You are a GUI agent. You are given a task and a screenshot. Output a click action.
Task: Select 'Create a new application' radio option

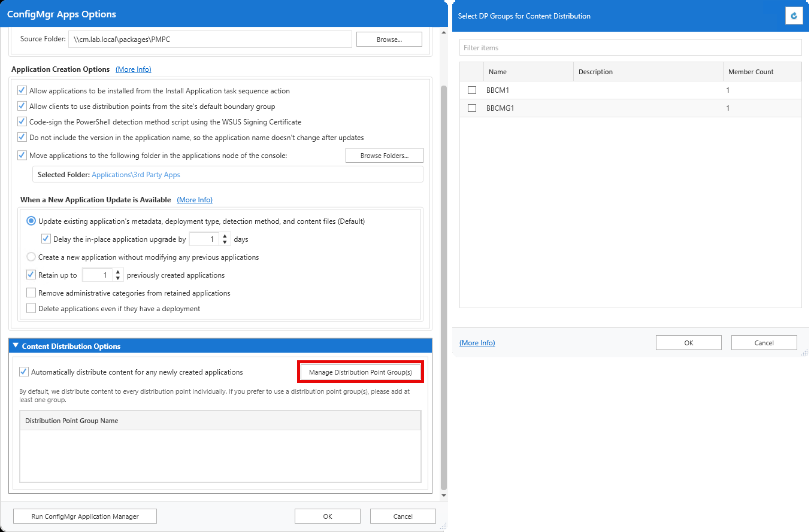coord(31,257)
